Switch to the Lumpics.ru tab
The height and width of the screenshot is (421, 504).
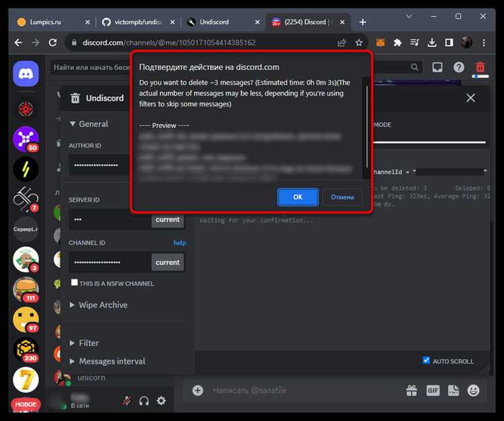pyautogui.click(x=53, y=22)
